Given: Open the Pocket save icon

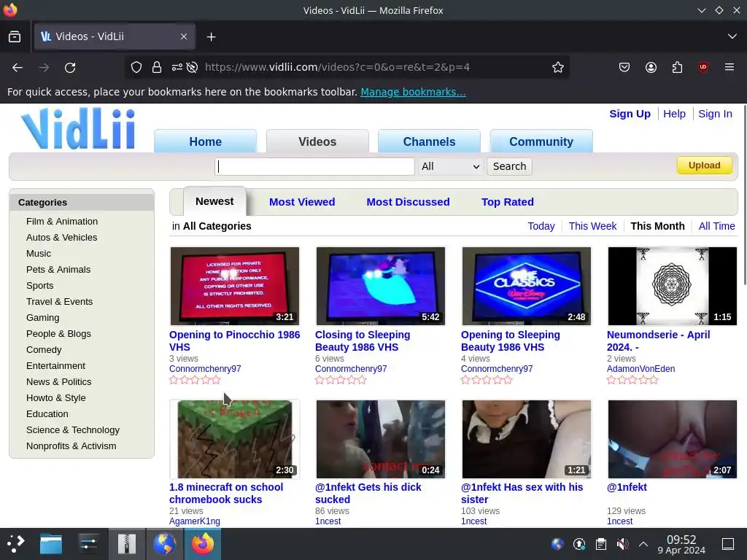Looking at the screenshot, I should tap(624, 67).
